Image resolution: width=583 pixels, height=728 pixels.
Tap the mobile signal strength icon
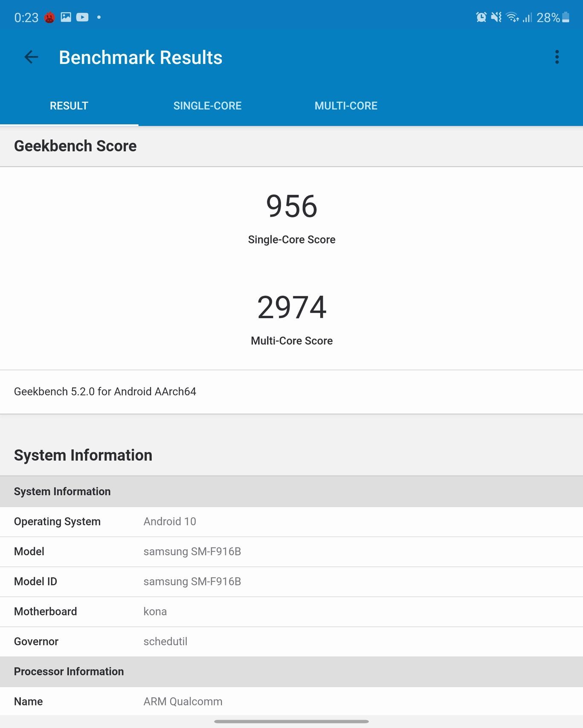pyautogui.click(x=528, y=17)
